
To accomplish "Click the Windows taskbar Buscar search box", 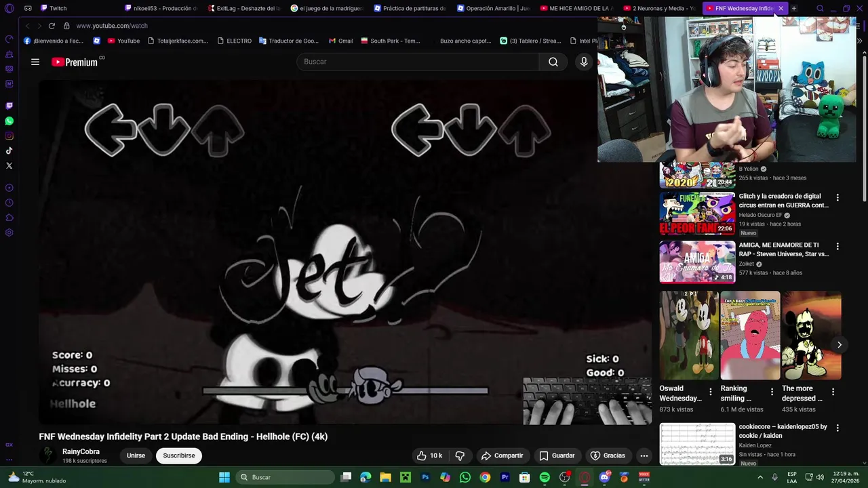I will (285, 477).
